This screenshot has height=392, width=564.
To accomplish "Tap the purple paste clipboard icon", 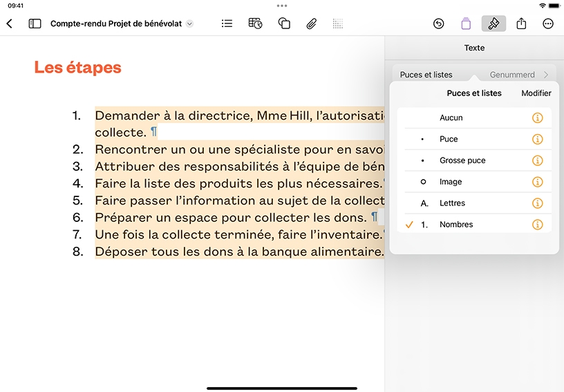I will (x=466, y=24).
